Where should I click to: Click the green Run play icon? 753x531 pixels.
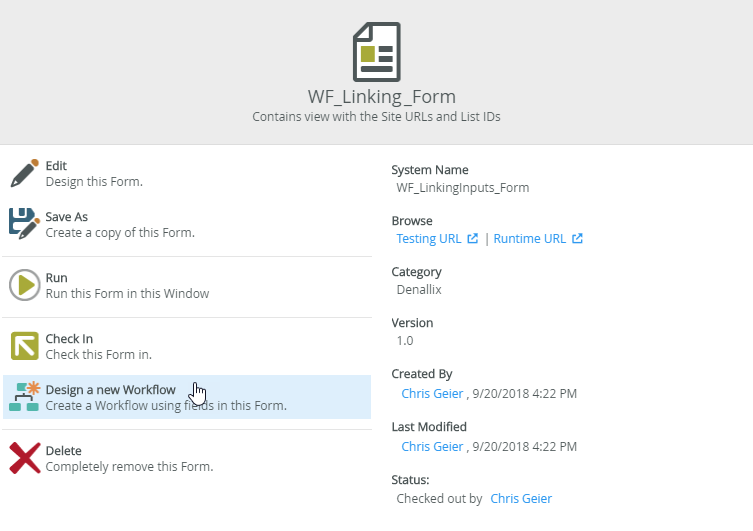click(24, 285)
